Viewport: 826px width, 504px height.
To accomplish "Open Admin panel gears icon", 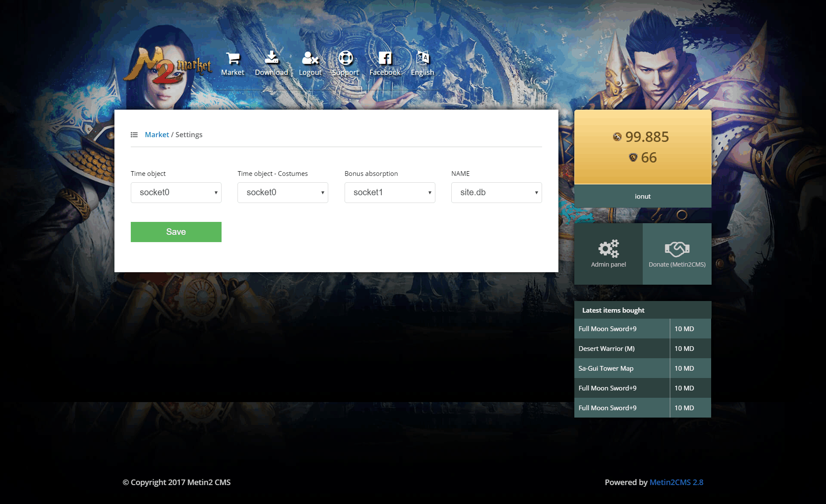I will 608,249.
